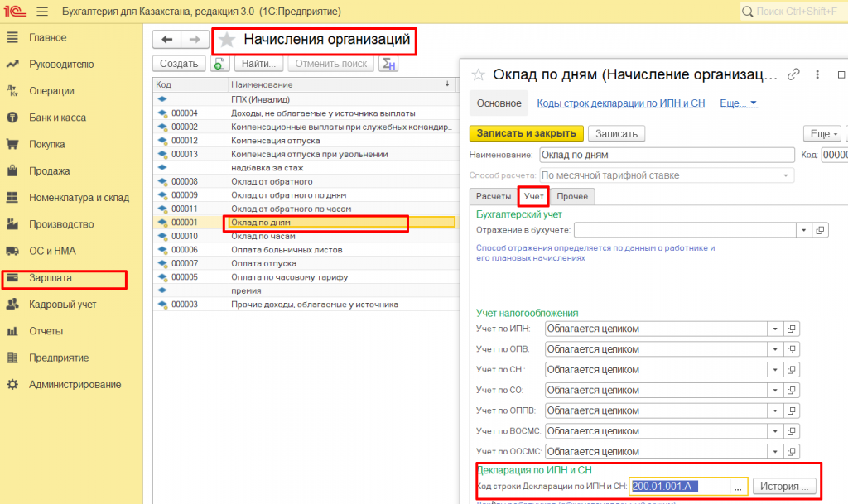The image size is (848, 504).
Task: Expand the Учет по ИПН dropdown
Action: tap(775, 329)
